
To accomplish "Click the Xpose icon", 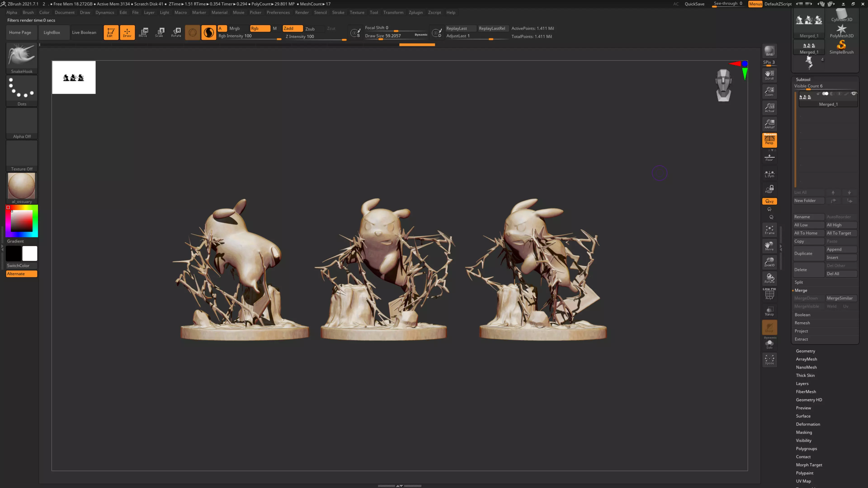I will (770, 360).
